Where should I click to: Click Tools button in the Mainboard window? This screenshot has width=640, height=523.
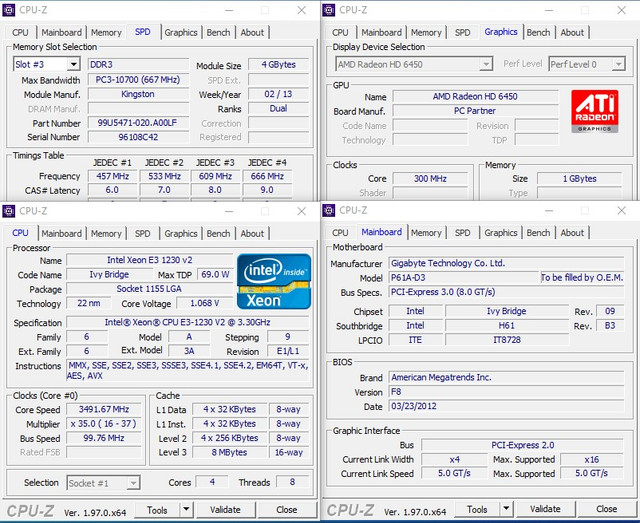coord(478,509)
